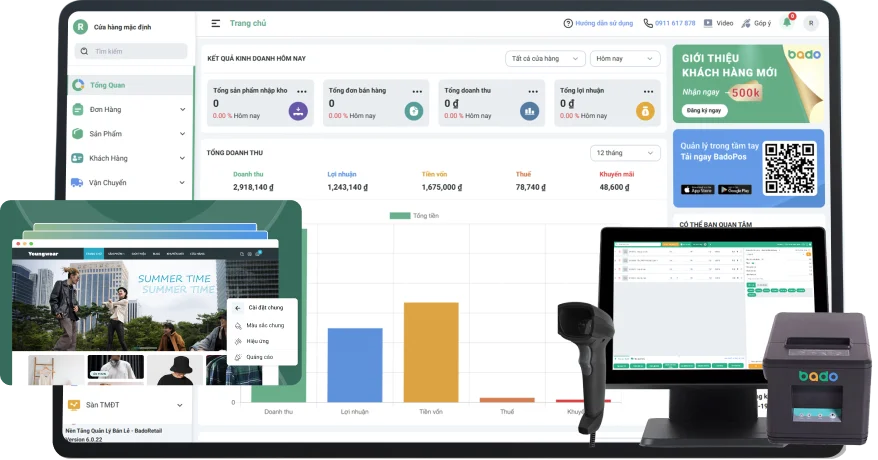Click the Khuyến mãi value 48,600 ₫
Screen dimensions: 878x460
click(x=614, y=187)
